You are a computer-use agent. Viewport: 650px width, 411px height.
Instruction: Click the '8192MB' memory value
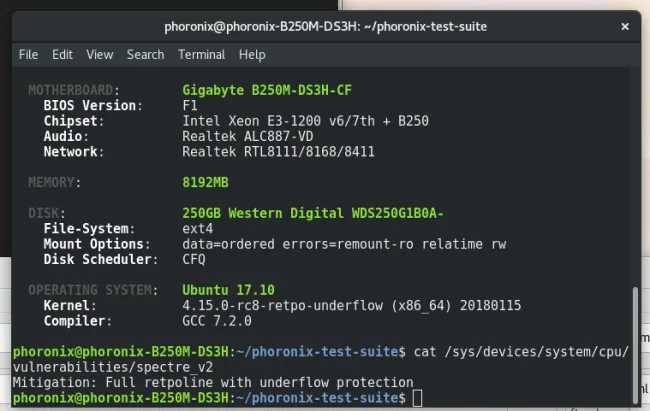coord(205,182)
